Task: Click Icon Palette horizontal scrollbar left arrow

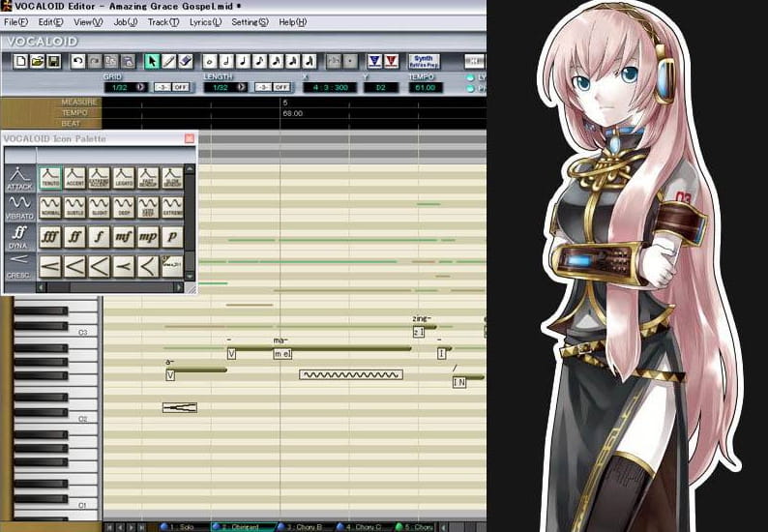Action: (x=42, y=287)
